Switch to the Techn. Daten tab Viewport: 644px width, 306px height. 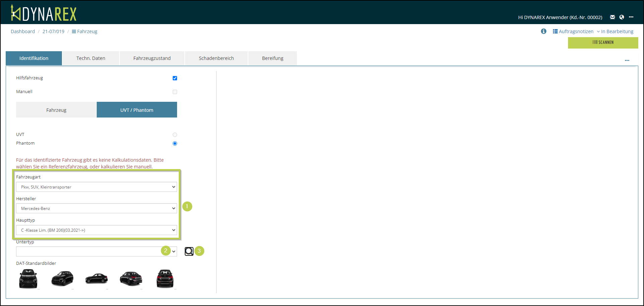[x=91, y=58]
